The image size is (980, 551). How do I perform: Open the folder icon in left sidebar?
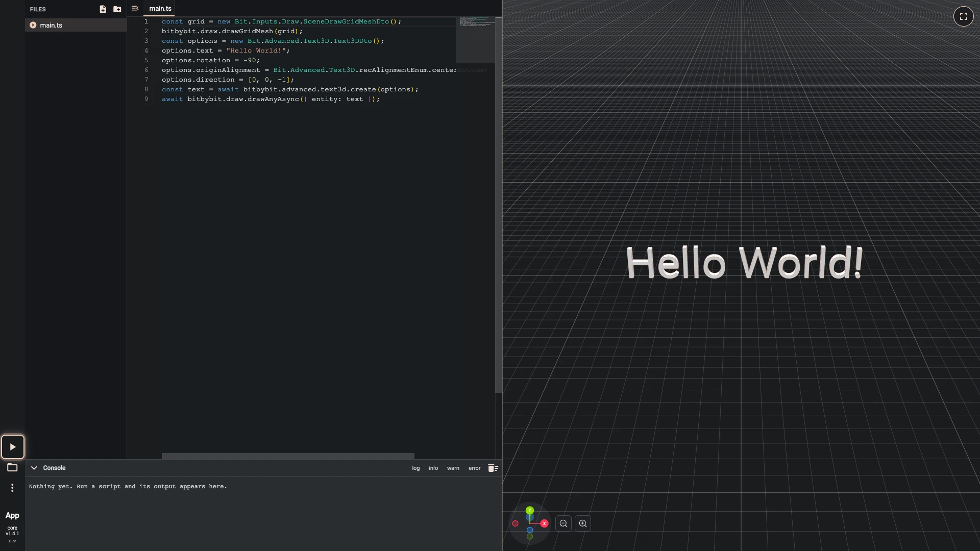pyautogui.click(x=12, y=467)
